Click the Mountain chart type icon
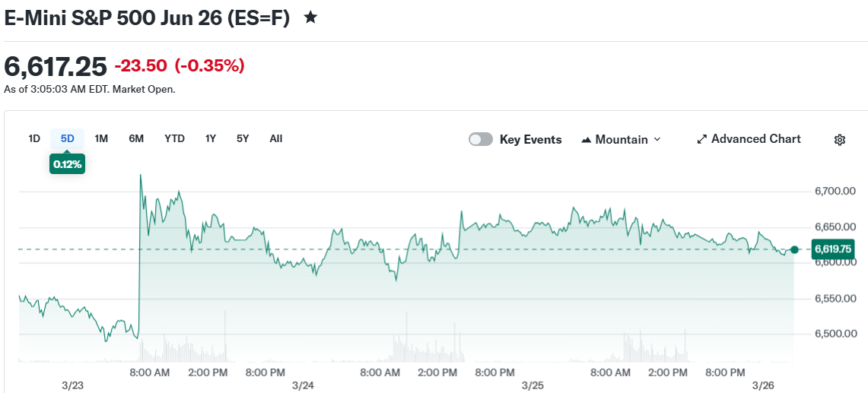This screenshot has height=393, width=868. [587, 140]
